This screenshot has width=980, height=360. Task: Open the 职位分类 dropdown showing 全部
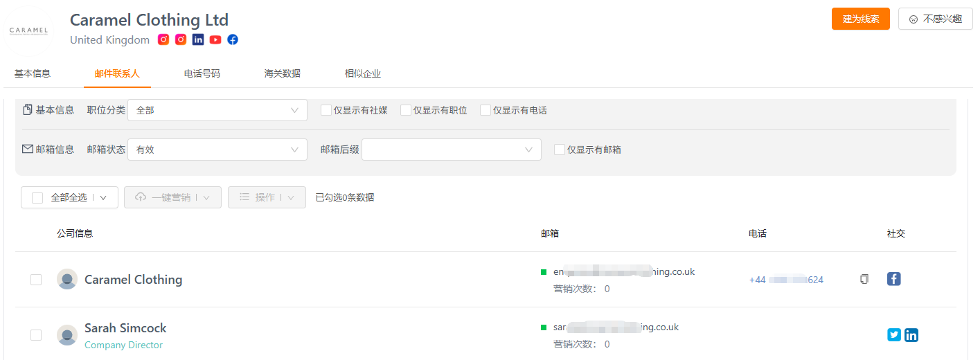point(217,110)
